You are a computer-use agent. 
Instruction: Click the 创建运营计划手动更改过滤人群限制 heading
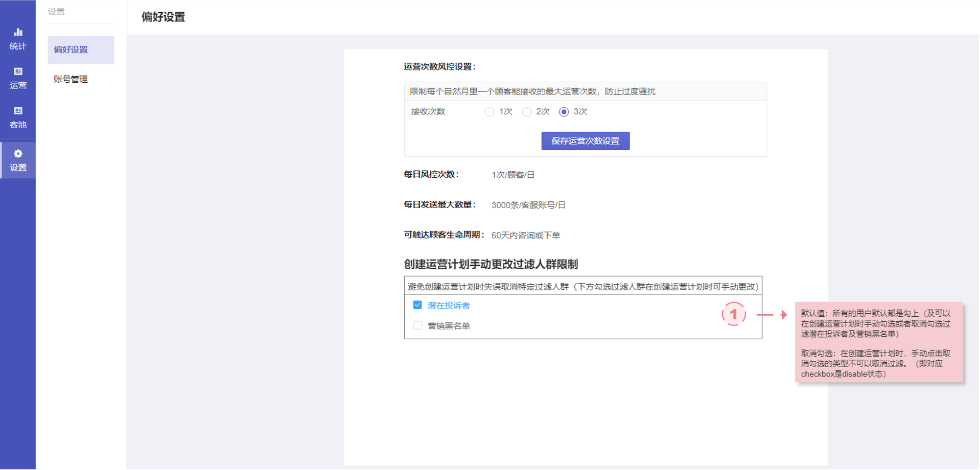[491, 264]
